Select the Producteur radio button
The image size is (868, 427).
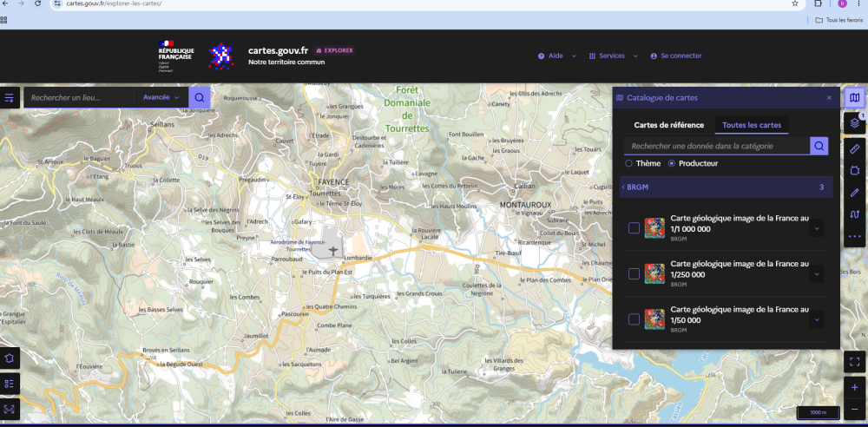tap(672, 163)
